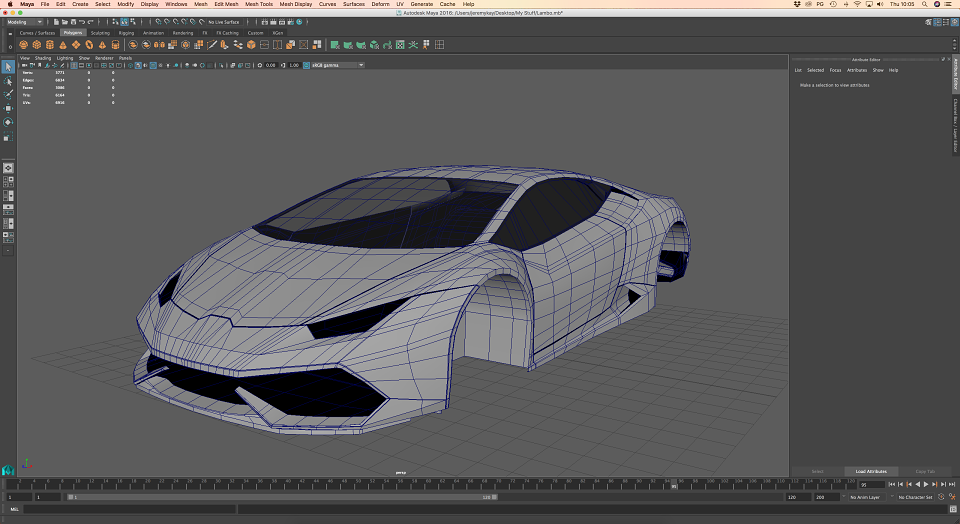The height and width of the screenshot is (524, 960).
Task: Activate the Select tool arrow
Action: pos(8,66)
